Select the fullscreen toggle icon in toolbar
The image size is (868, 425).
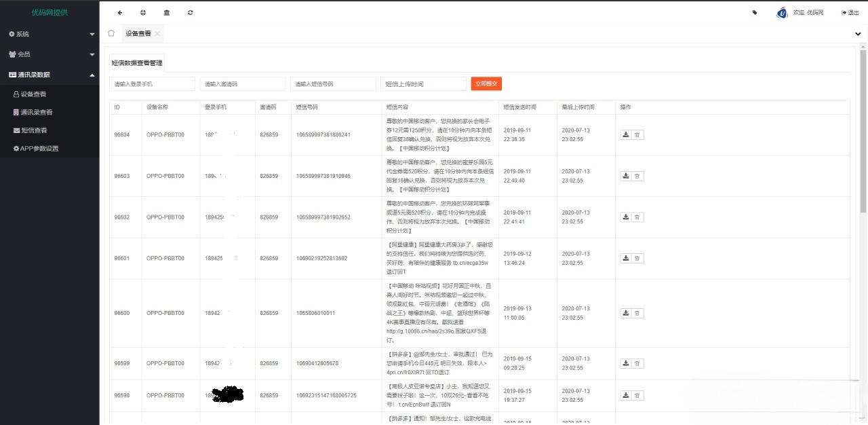pyautogui.click(x=142, y=12)
